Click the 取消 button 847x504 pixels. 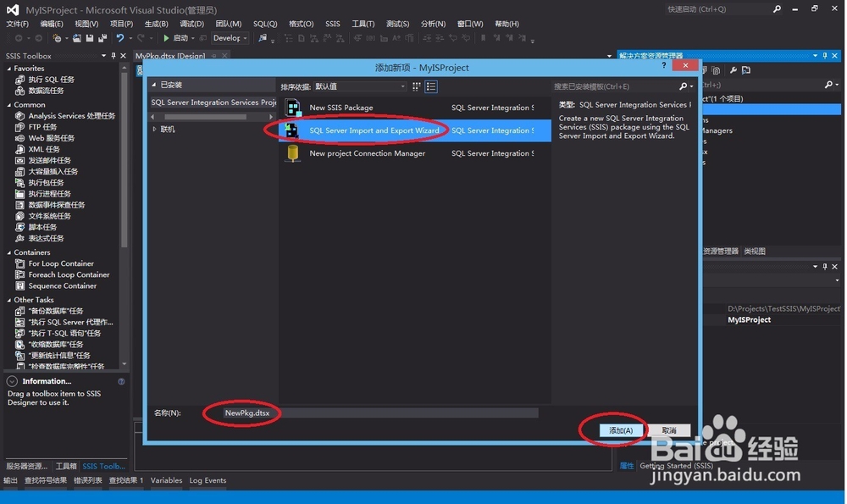[x=669, y=430]
